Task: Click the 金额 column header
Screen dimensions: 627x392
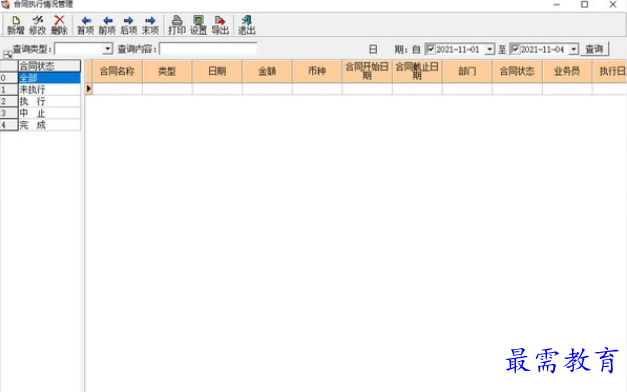Action: [267, 71]
